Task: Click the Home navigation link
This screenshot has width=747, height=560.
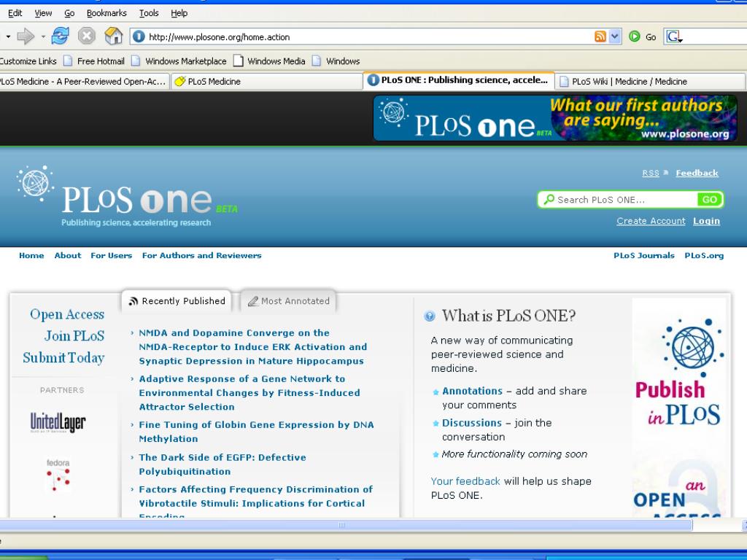Action: pyautogui.click(x=31, y=255)
